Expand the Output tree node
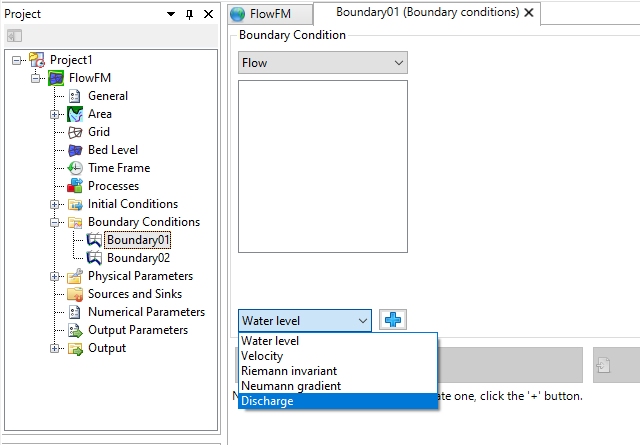This screenshot has width=640, height=445. (54, 348)
